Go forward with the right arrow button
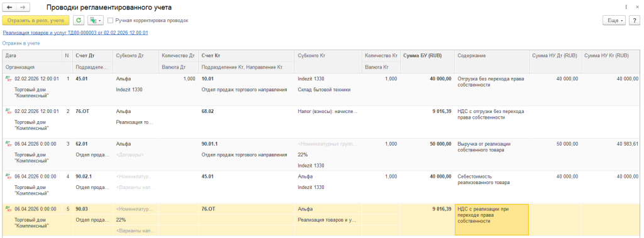Screen dimensions: 644x238 pos(23,8)
